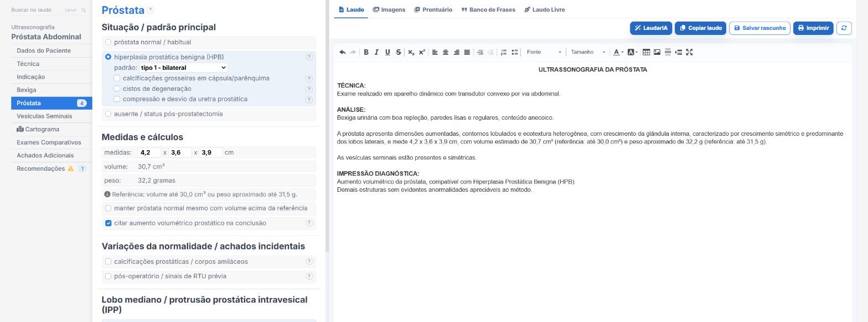Click help icon beside Próstata title
Viewport: 868px width, 322px height.
(x=151, y=10)
